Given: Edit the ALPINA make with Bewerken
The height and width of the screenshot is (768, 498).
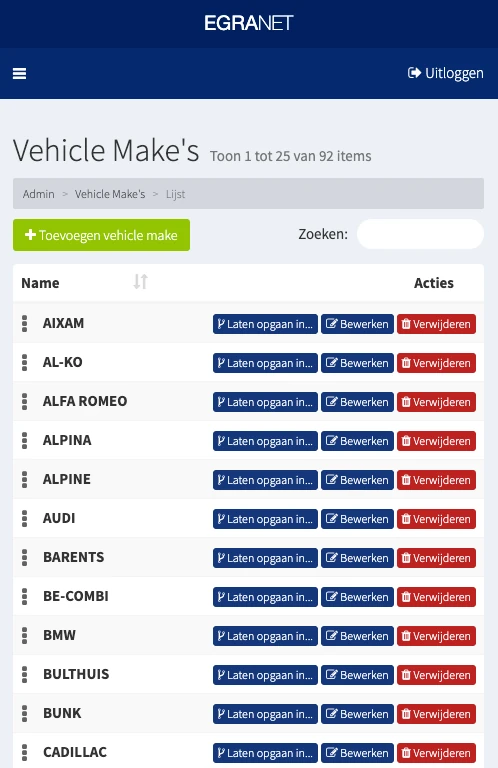Looking at the screenshot, I should (x=357, y=441).
